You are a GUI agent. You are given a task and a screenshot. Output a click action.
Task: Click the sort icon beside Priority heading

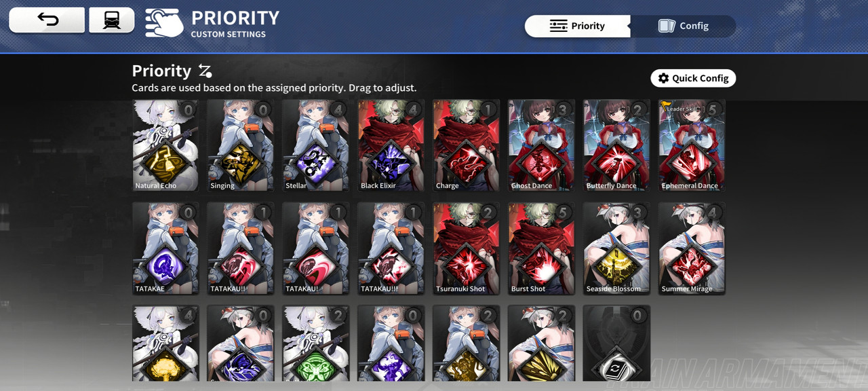pos(205,71)
